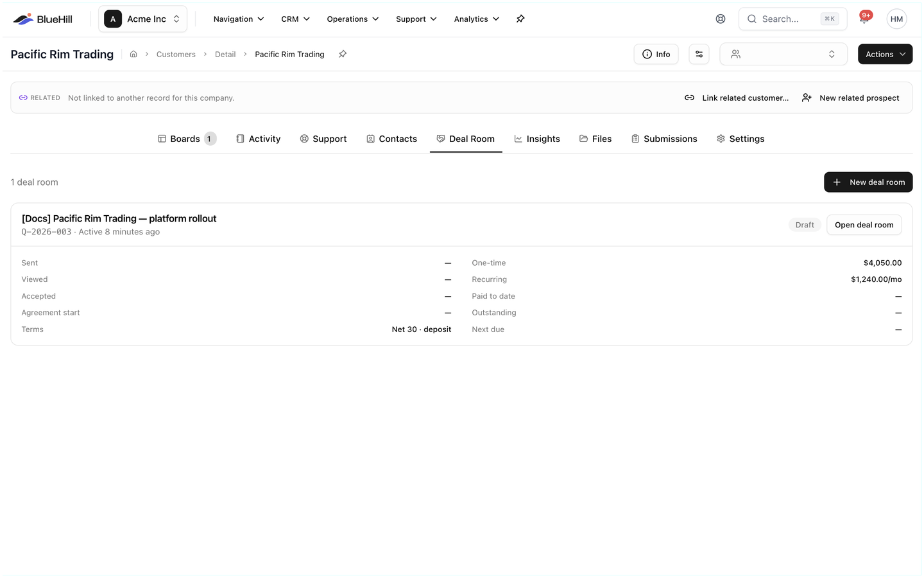
Task: Open the view settings sliders icon
Action: point(699,54)
